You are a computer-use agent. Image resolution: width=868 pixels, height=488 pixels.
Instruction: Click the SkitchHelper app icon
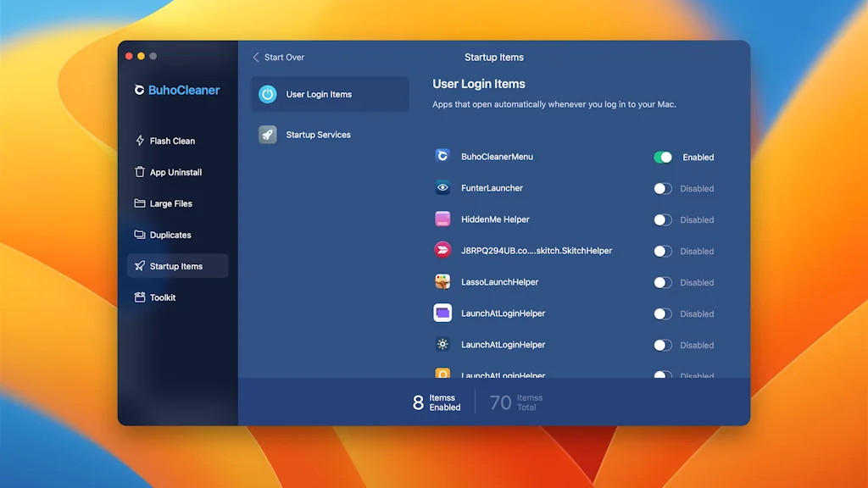(x=442, y=251)
